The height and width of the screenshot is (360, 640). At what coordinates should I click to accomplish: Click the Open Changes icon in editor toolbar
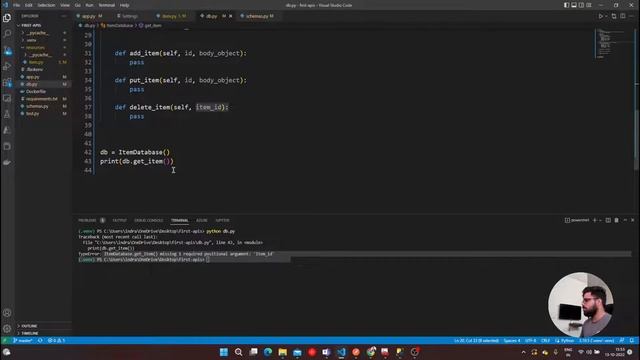coord(614,16)
